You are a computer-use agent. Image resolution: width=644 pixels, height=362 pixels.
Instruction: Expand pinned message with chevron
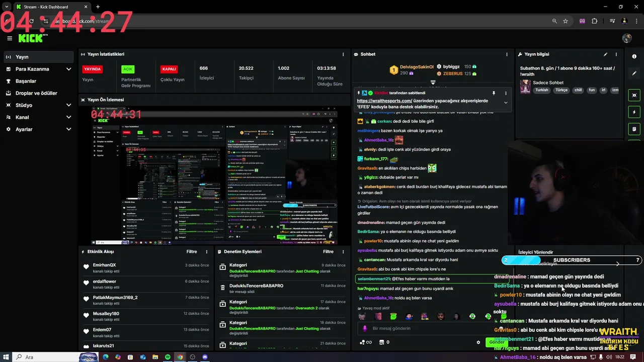(x=506, y=103)
